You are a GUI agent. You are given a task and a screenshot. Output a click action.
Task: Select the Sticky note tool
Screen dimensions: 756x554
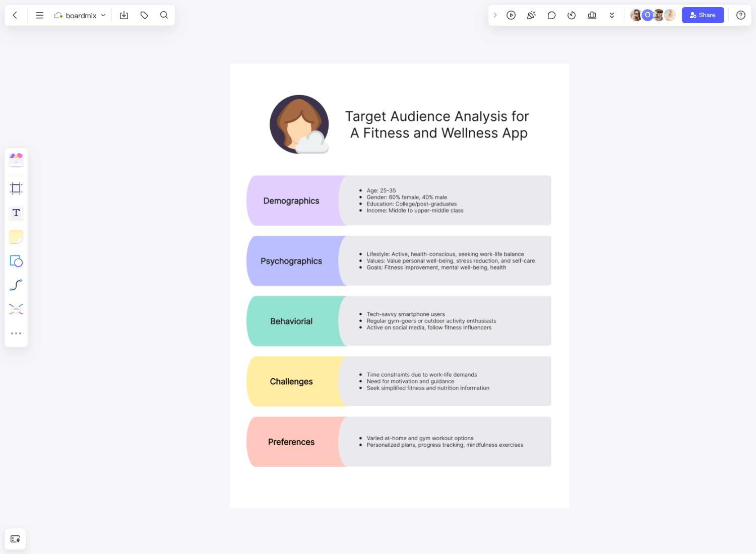pos(16,237)
